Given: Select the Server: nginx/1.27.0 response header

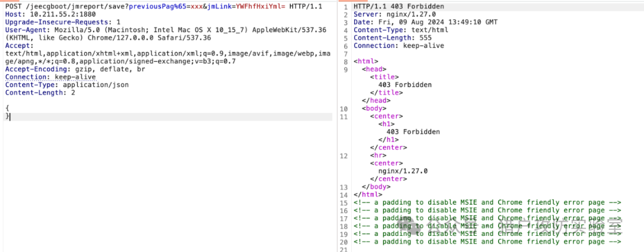Looking at the screenshot, I should (x=394, y=14).
